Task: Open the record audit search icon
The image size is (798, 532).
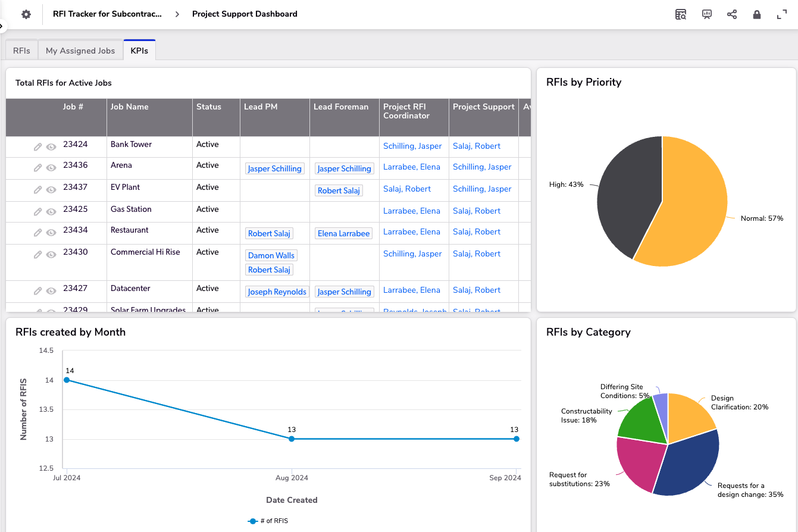Action: [680, 14]
